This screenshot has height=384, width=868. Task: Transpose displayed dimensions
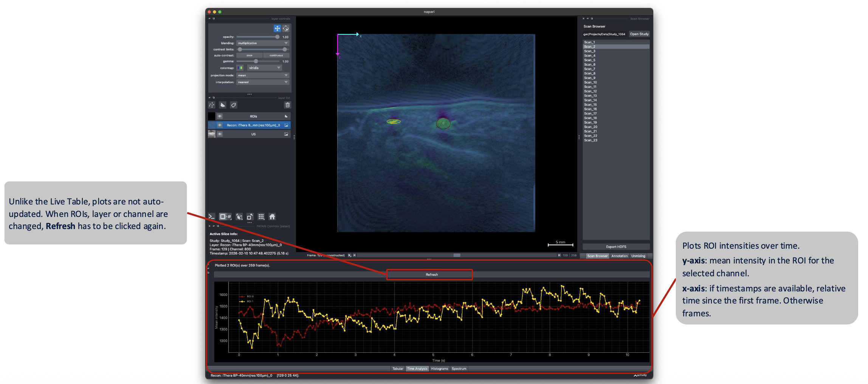click(x=250, y=217)
